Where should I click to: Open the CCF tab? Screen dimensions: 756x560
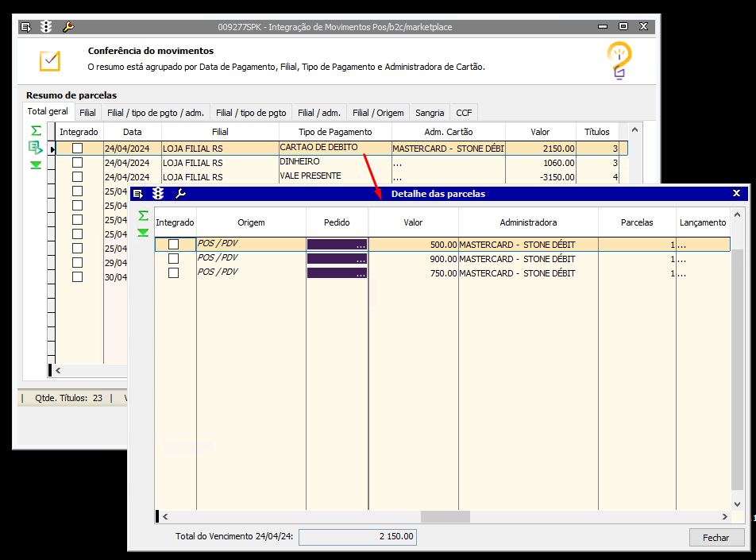coord(464,112)
